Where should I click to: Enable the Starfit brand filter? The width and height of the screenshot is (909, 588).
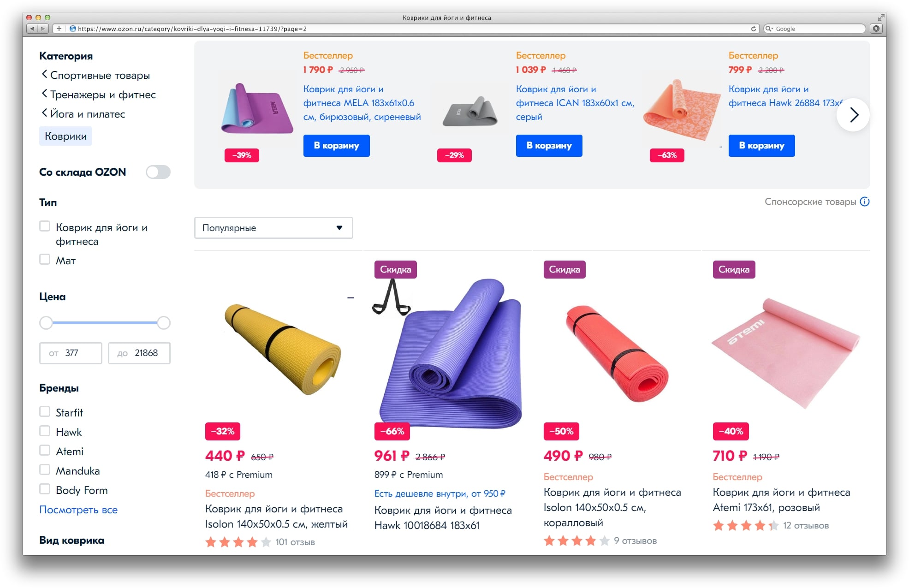pos(45,411)
